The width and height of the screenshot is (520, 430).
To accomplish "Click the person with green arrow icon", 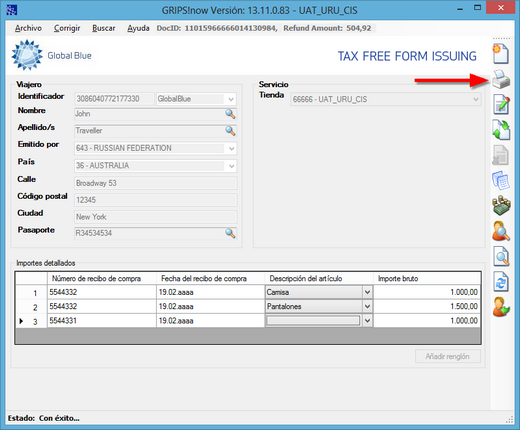I will (x=501, y=307).
